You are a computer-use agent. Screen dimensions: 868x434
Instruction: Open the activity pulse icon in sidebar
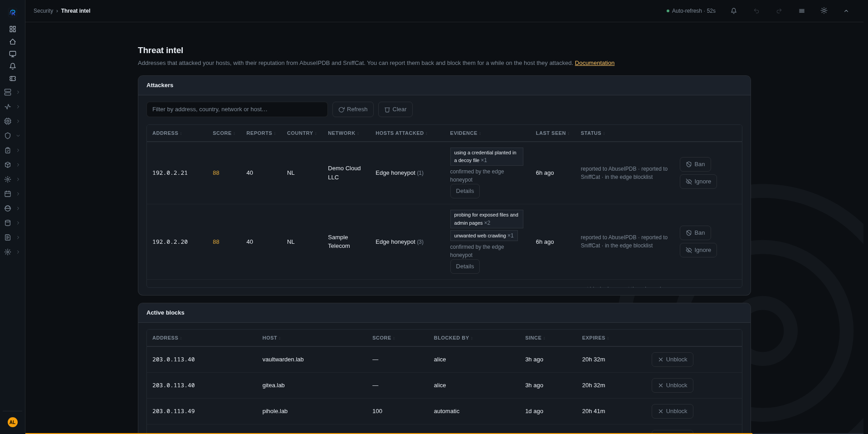click(x=8, y=107)
